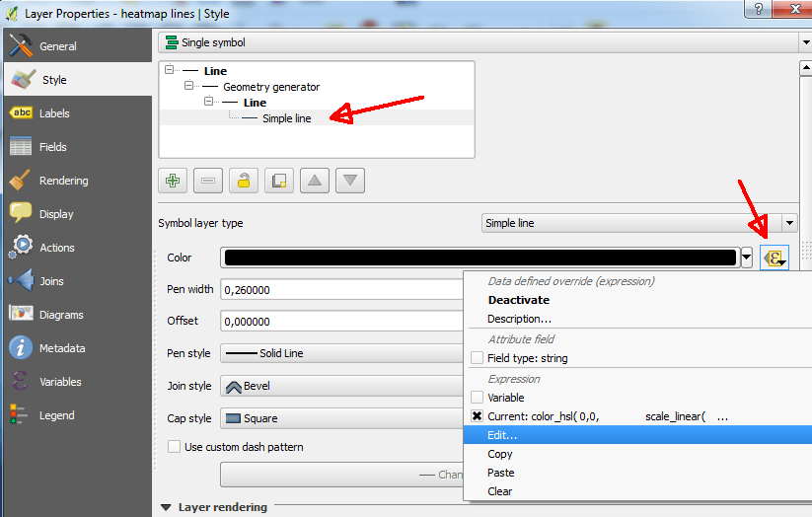Select Geometry generator in symbol tree
The image size is (812, 517).
click(271, 87)
